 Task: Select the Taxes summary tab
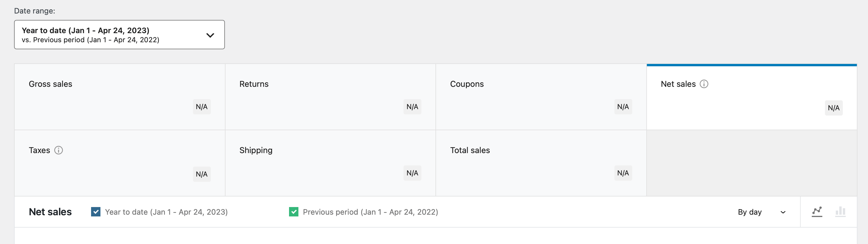point(119,163)
